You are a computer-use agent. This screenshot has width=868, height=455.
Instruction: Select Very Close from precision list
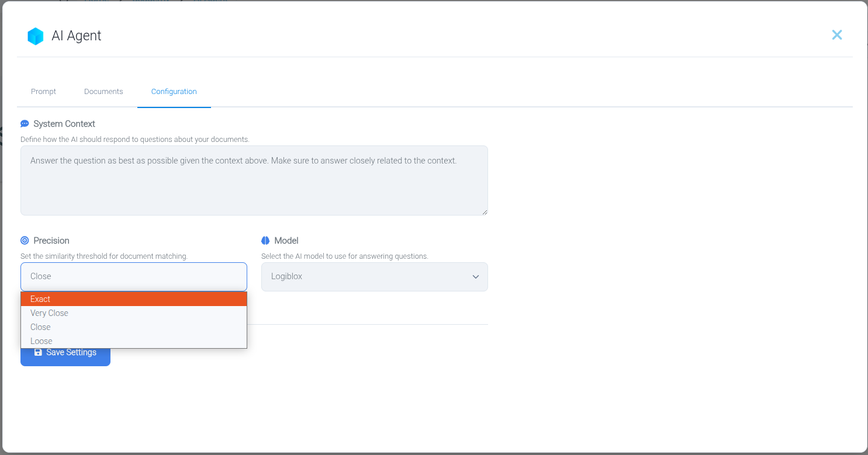(133, 313)
